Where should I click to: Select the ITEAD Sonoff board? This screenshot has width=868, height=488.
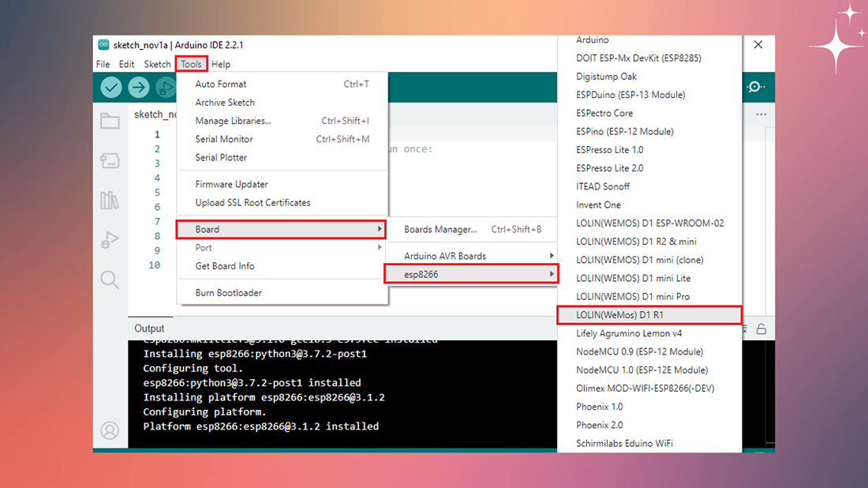click(649, 186)
